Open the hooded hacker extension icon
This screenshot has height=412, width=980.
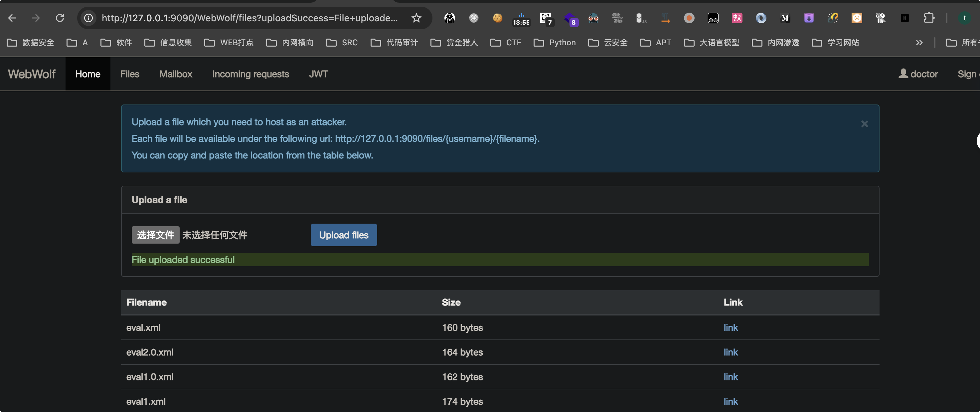450,18
